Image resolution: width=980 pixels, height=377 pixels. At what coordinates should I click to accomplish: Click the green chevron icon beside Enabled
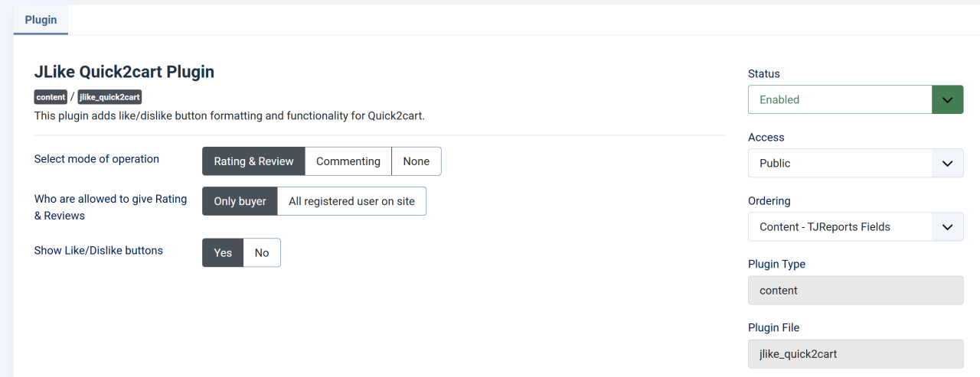coord(947,99)
